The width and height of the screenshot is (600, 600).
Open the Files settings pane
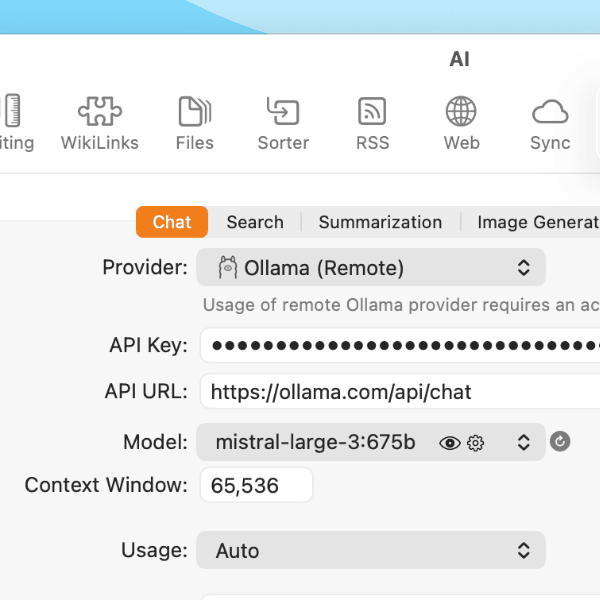pyautogui.click(x=194, y=123)
